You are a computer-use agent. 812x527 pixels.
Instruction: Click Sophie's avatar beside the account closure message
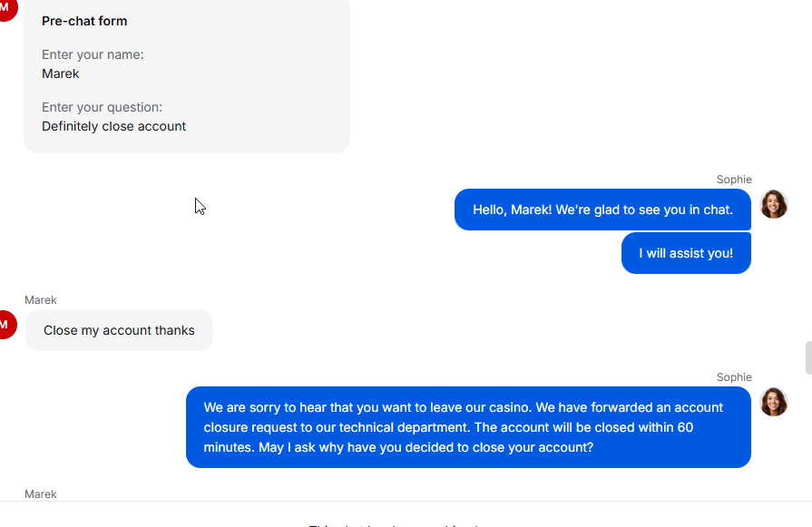point(774,402)
